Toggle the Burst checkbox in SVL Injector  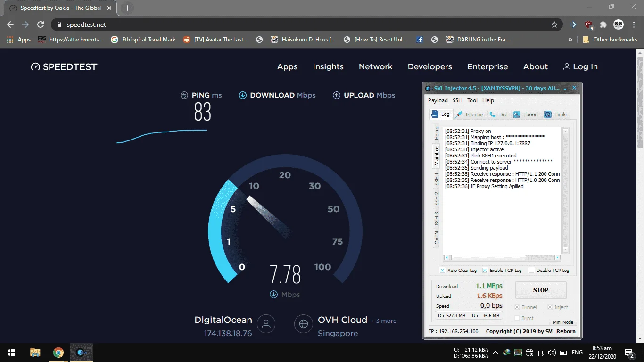[517, 318]
